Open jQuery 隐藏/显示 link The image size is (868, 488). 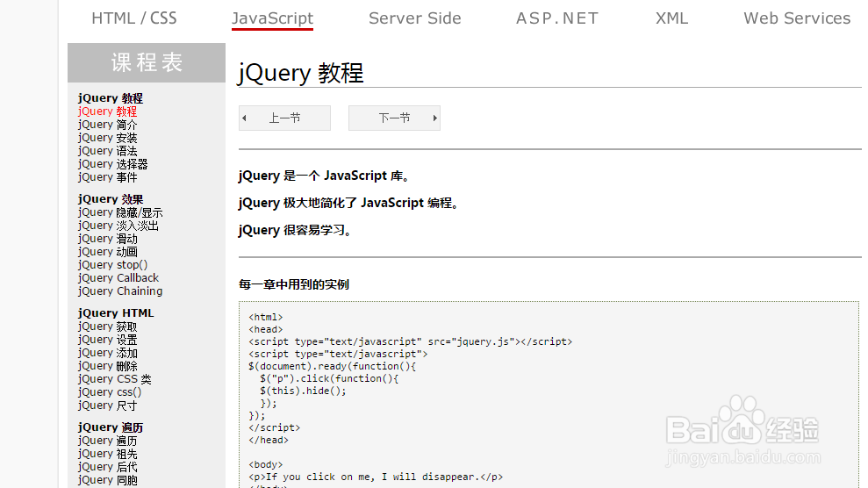(x=120, y=212)
